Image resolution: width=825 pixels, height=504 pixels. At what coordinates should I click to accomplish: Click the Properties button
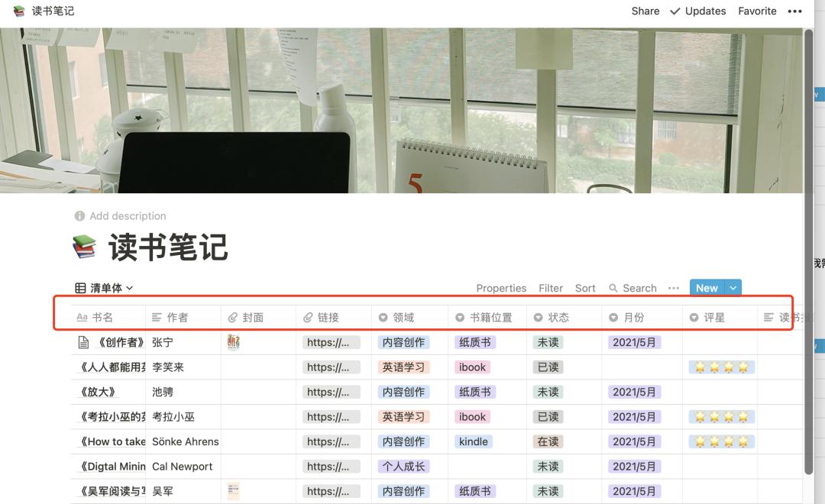[501, 288]
